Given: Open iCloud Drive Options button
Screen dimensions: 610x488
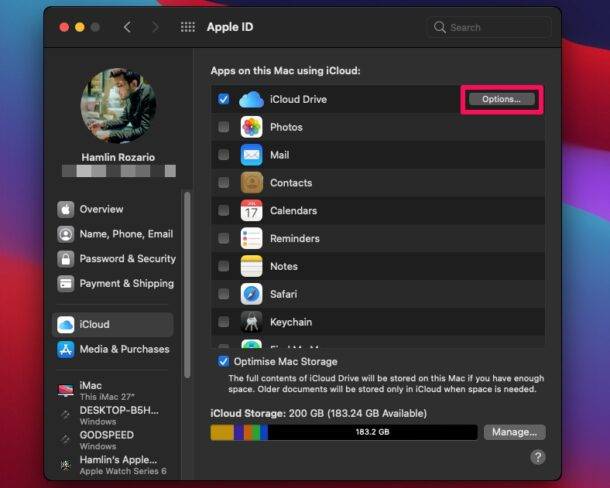Looking at the screenshot, I should click(x=501, y=99).
